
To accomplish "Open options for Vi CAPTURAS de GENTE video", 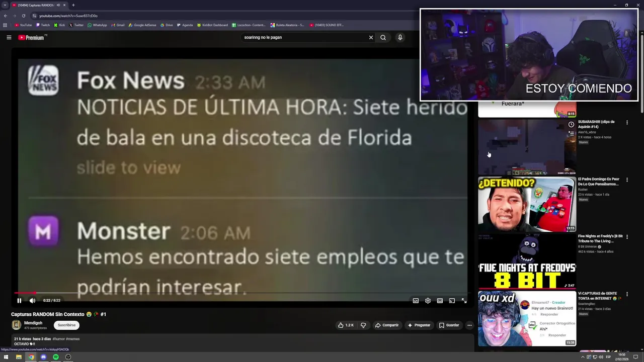I will (627, 294).
